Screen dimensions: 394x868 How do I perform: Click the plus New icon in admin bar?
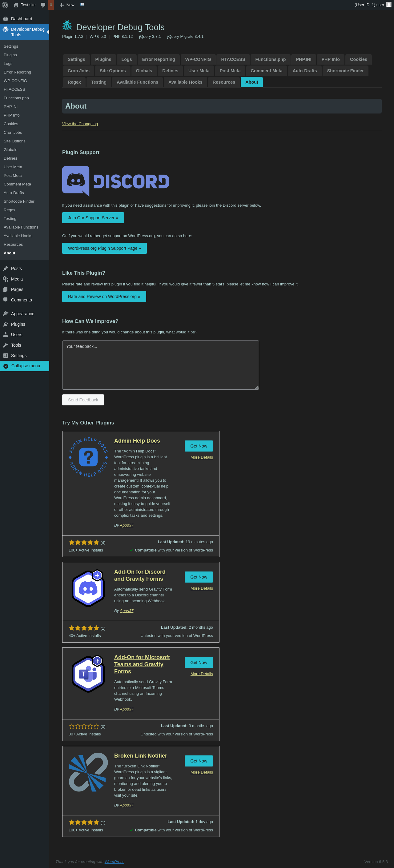pyautogui.click(x=61, y=5)
